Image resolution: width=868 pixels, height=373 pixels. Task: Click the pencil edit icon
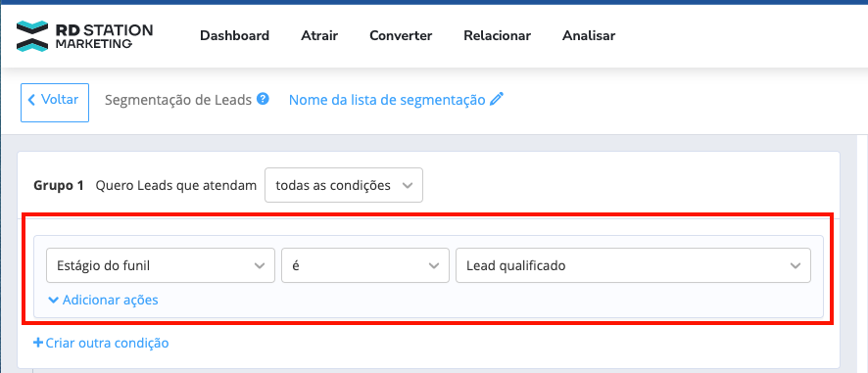[497, 100]
